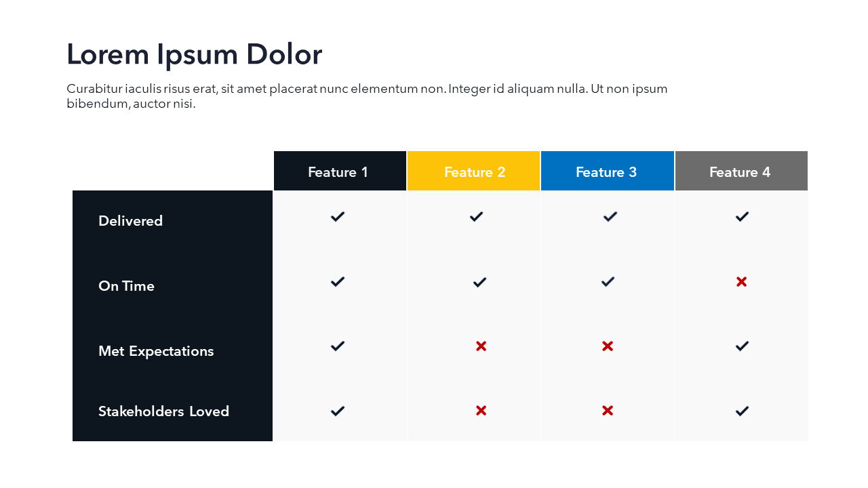This screenshot has height=488, width=868.
Task: Select the Feature 2 Met Expectations red cross
Action: click(481, 346)
